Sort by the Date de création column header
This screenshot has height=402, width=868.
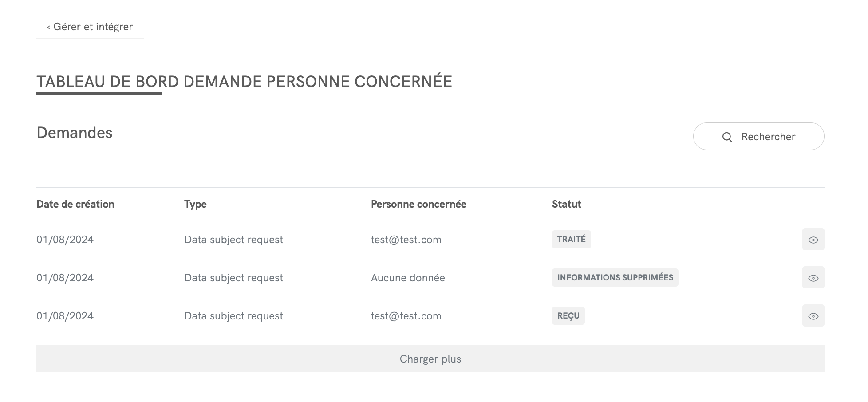(75, 204)
